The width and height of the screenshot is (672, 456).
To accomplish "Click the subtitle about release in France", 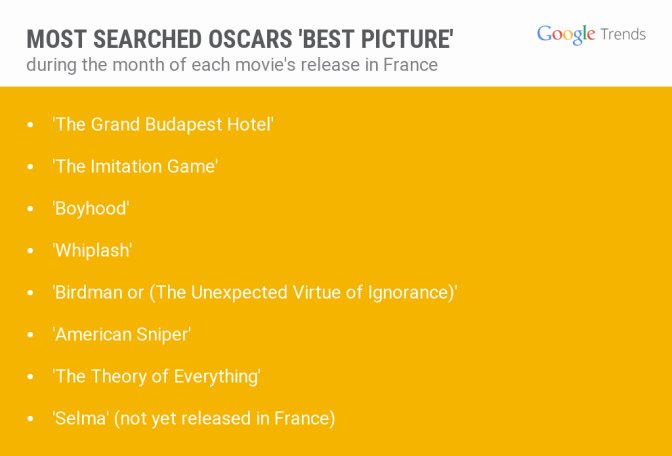I will 232,66.
